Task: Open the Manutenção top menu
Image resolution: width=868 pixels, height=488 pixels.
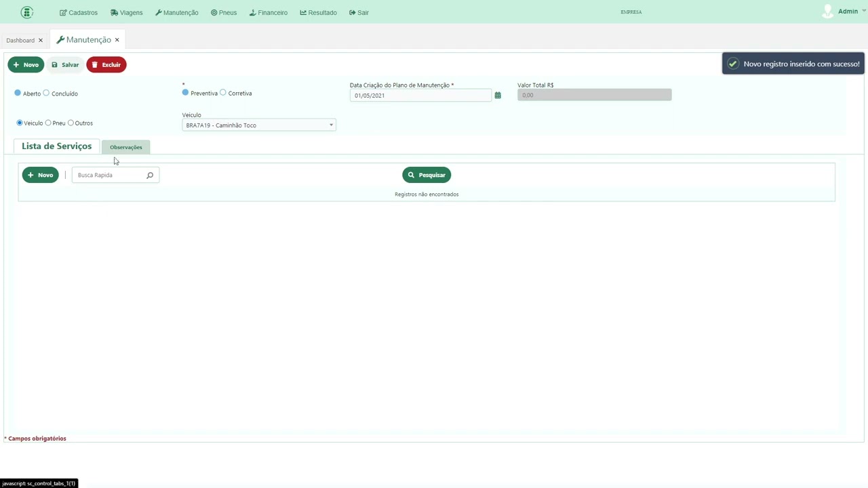Action: click(177, 12)
